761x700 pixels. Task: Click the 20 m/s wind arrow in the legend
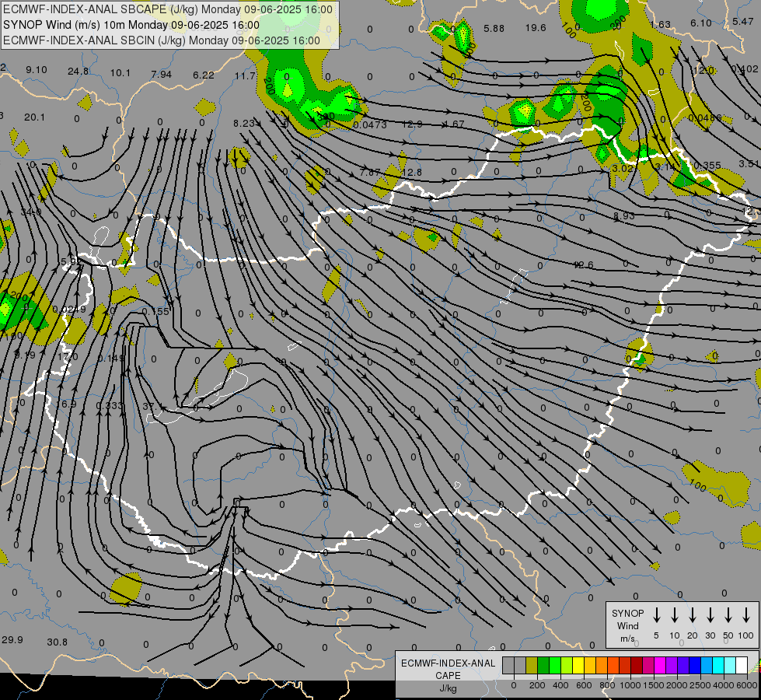693,615
